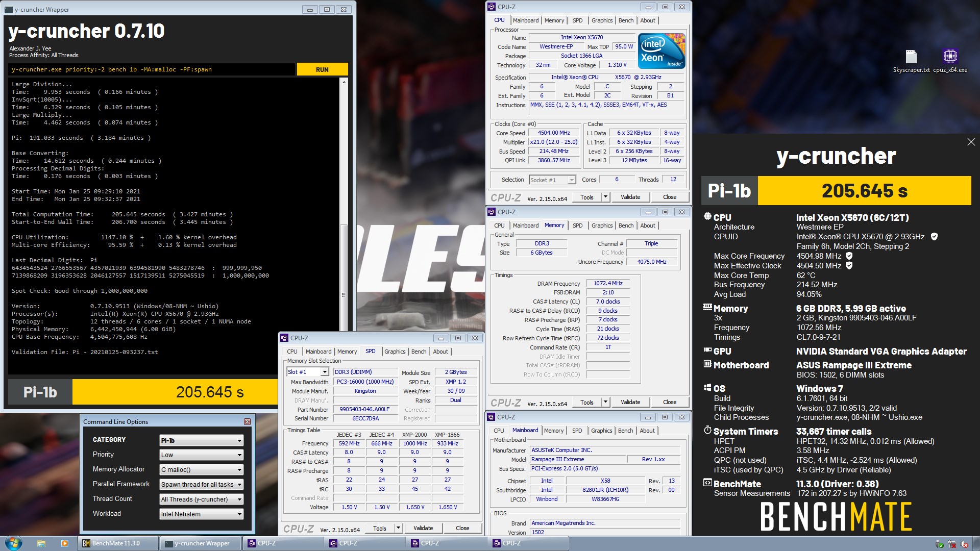The height and width of the screenshot is (551, 980).
Task: Open SPD tab in Mainboard CPU-Z window
Action: (x=577, y=431)
